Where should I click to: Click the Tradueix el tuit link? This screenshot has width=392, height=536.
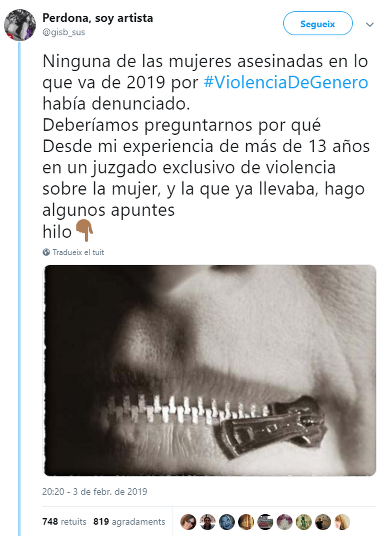[x=78, y=252]
